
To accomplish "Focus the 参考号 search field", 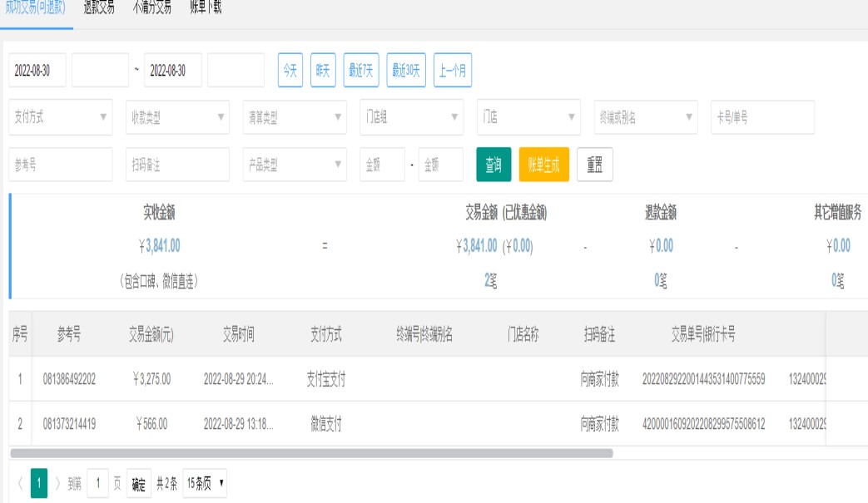I will tap(61, 165).
